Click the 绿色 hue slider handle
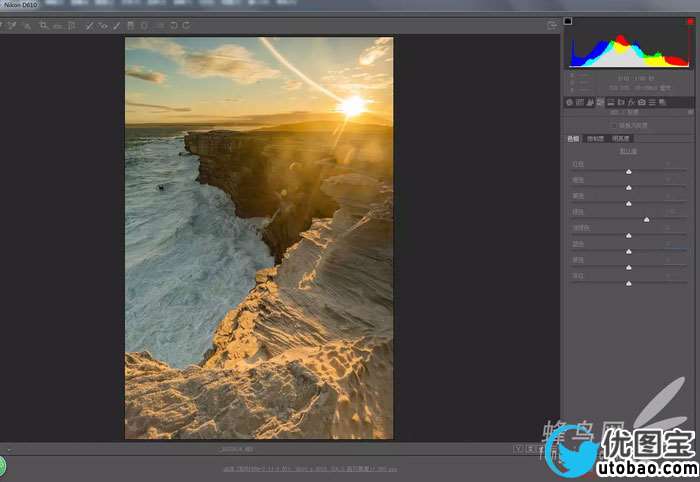The width and height of the screenshot is (700, 482). coord(646,220)
